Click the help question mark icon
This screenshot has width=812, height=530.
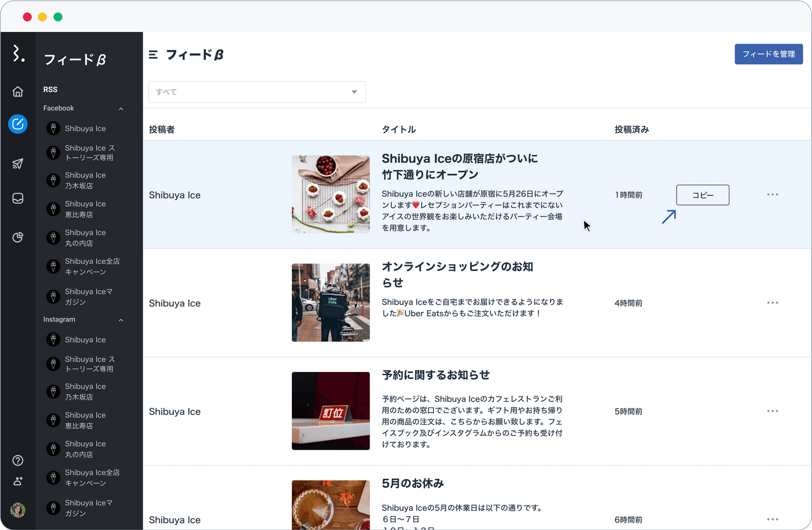(18, 460)
